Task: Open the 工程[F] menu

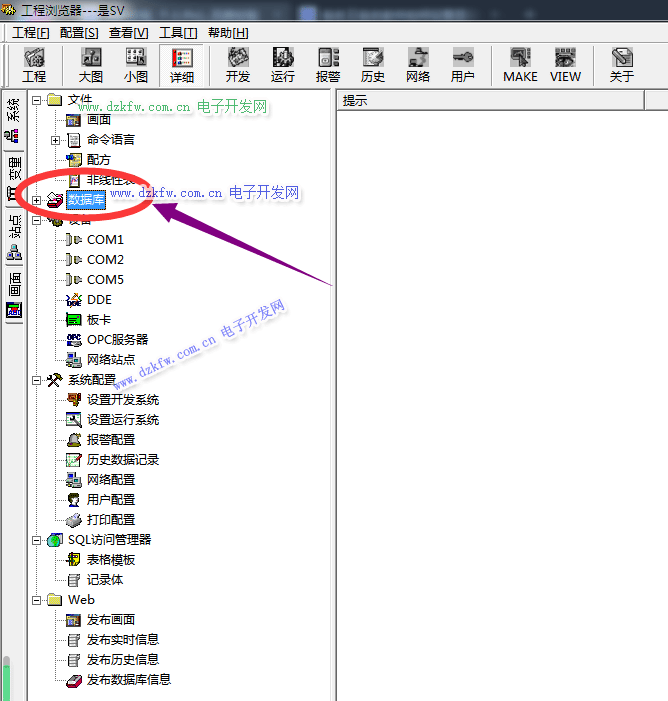Action: pos(31,33)
